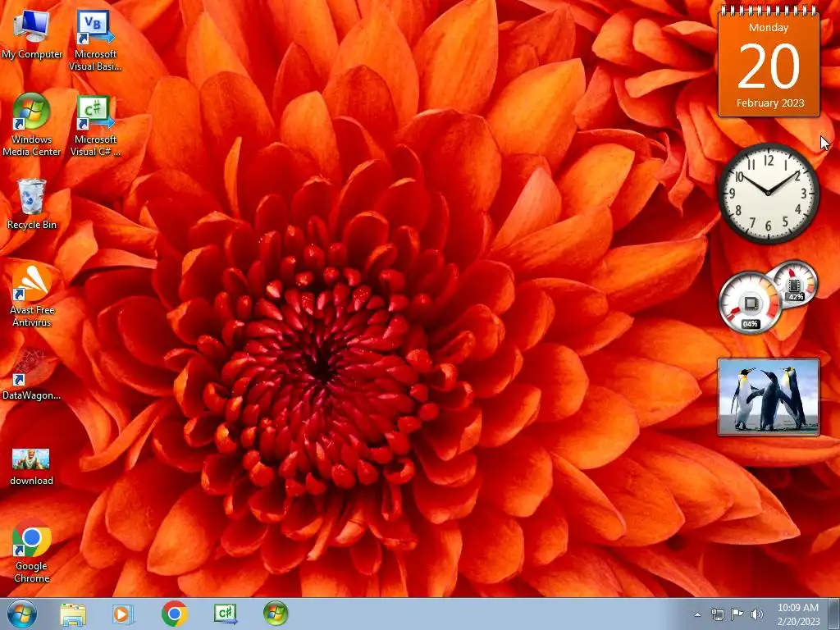Click the CPU meter gadget dial
The image size is (840, 630).
pos(750,303)
